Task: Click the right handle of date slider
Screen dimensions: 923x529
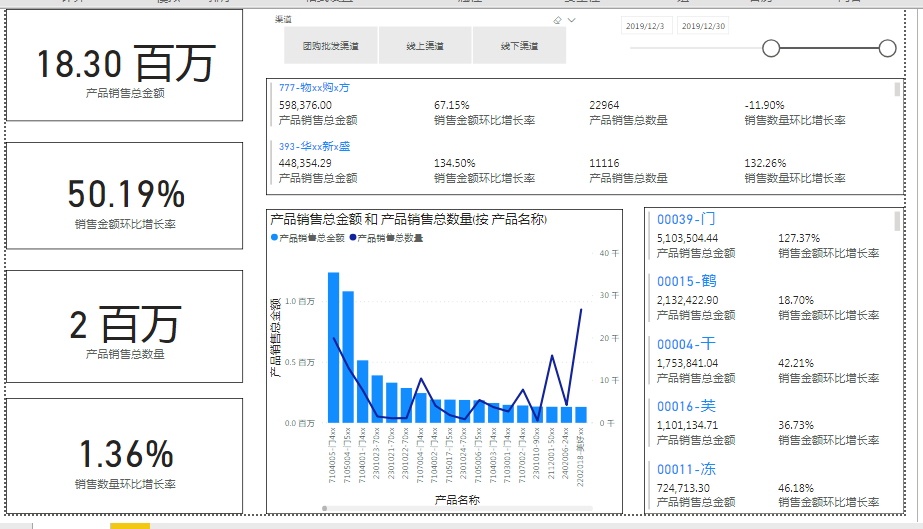Action: click(x=887, y=48)
